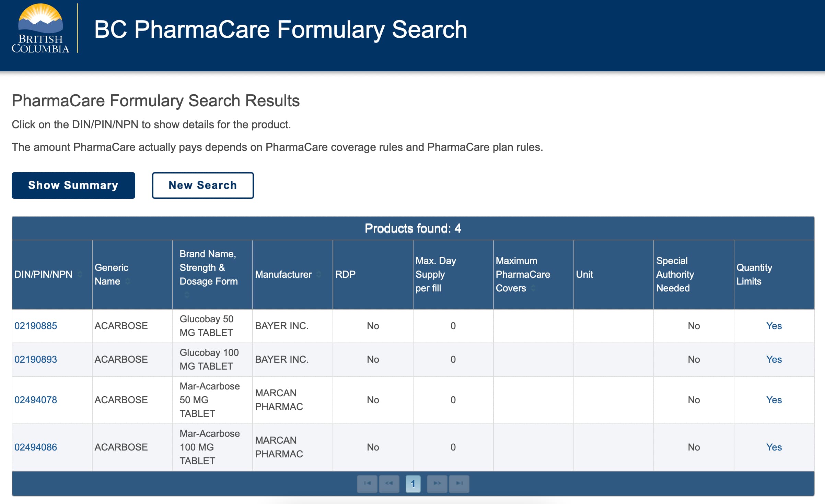
Task: Click the RDP column header
Action: click(373, 274)
